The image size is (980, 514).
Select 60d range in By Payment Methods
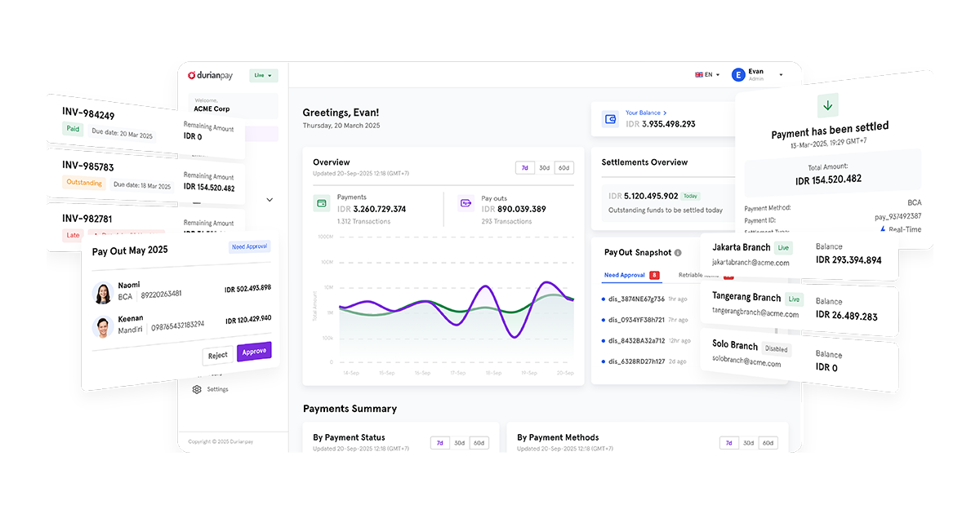tap(768, 443)
